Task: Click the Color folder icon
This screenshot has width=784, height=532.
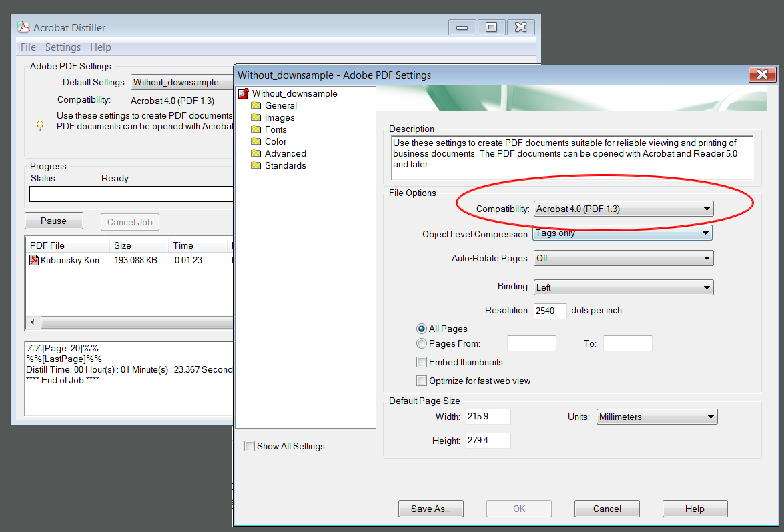Action: point(256,141)
